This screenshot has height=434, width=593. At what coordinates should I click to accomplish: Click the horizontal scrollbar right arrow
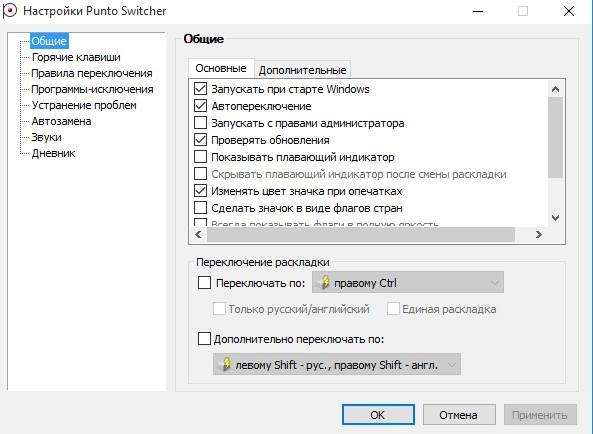pyautogui.click(x=539, y=234)
